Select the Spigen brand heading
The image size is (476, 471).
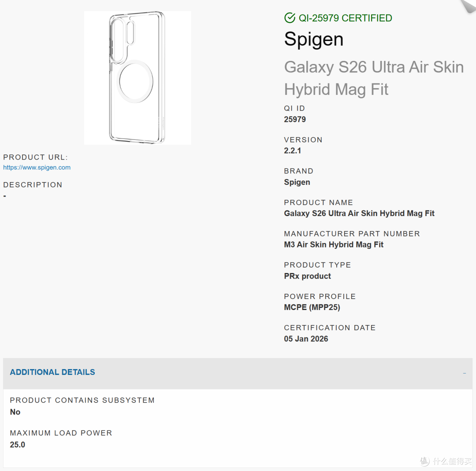click(314, 40)
